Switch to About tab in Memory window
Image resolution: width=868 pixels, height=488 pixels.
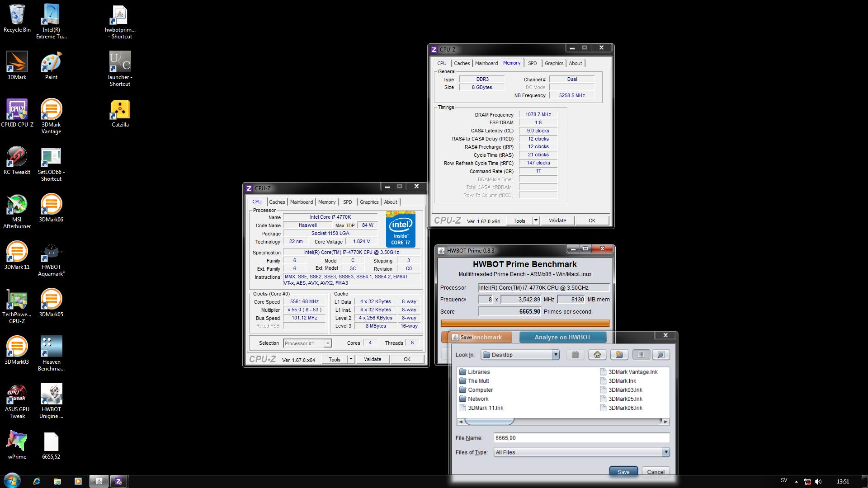pyautogui.click(x=576, y=63)
